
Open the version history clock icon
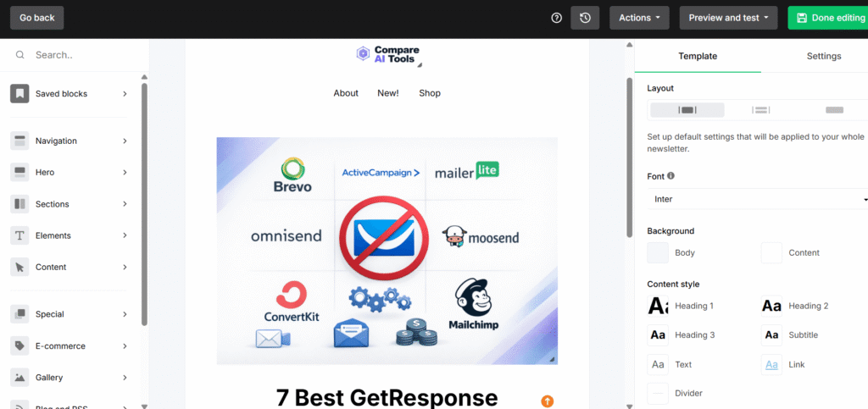click(585, 18)
